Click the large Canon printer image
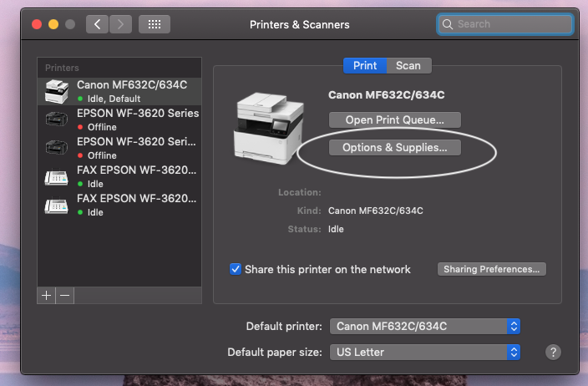This screenshot has width=588, height=386. (x=269, y=129)
